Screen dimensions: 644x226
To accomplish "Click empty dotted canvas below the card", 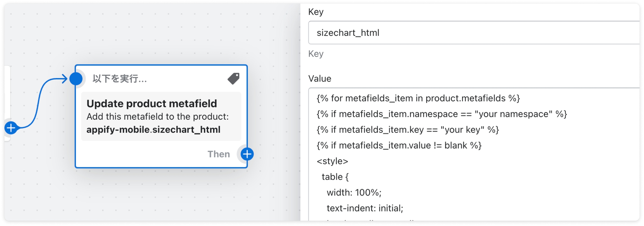I will coord(157,195).
